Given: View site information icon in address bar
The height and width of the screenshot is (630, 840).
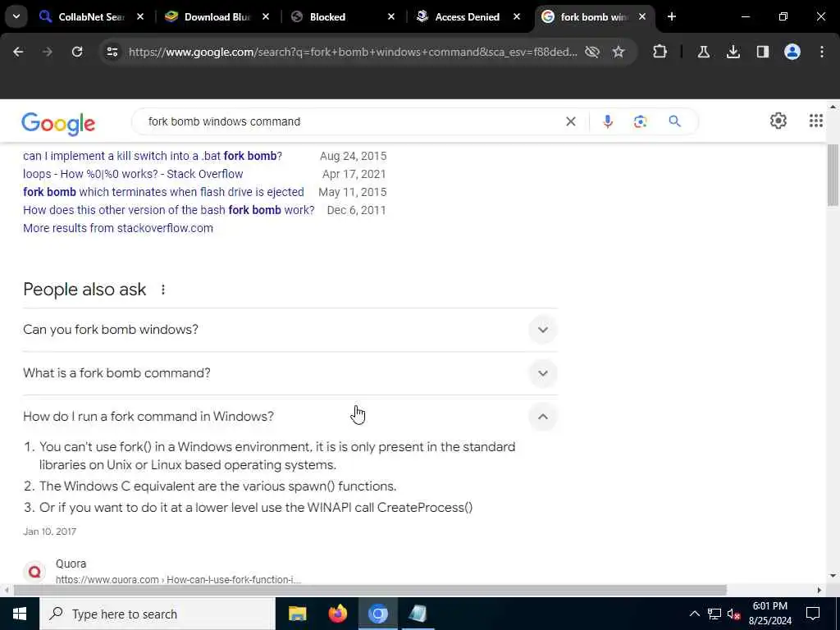Looking at the screenshot, I should coord(112,52).
